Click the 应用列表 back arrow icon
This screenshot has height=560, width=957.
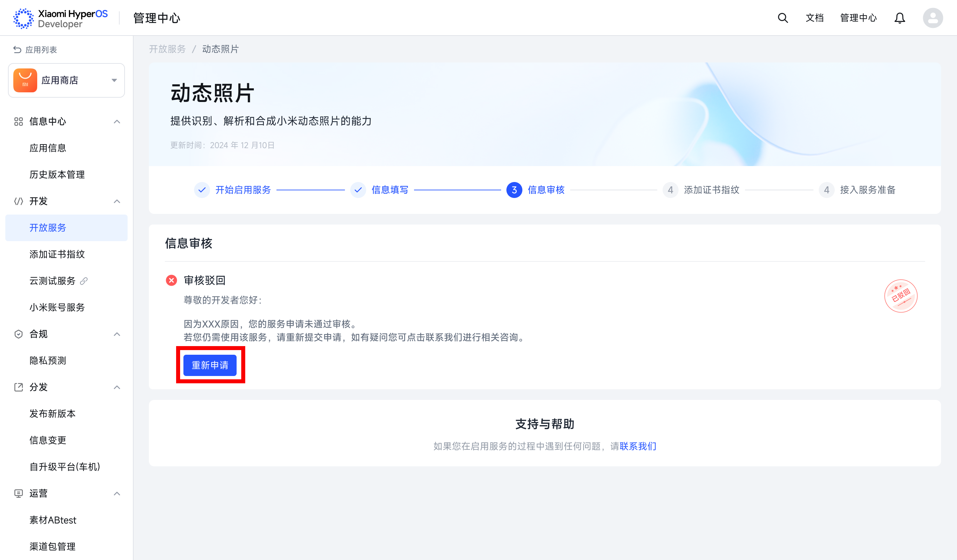[17, 50]
